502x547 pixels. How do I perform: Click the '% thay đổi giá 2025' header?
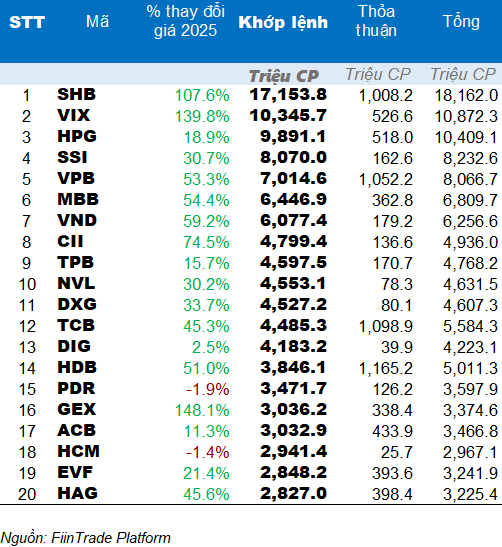[x=186, y=21]
